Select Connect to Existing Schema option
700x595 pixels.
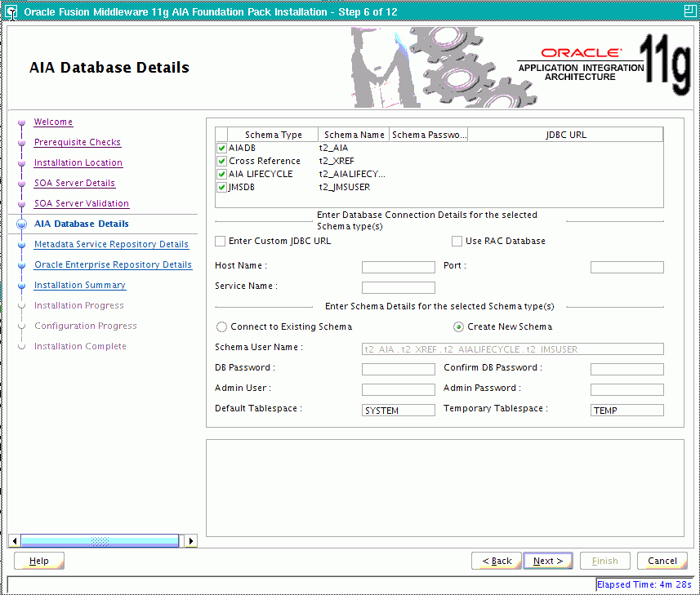click(221, 327)
